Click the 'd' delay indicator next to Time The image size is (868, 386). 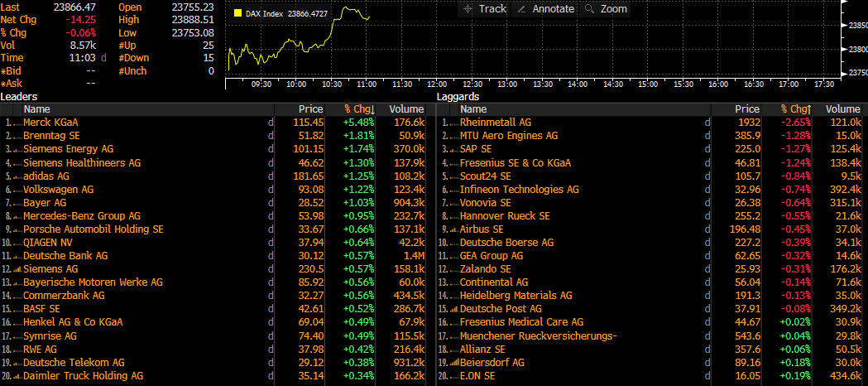103,58
